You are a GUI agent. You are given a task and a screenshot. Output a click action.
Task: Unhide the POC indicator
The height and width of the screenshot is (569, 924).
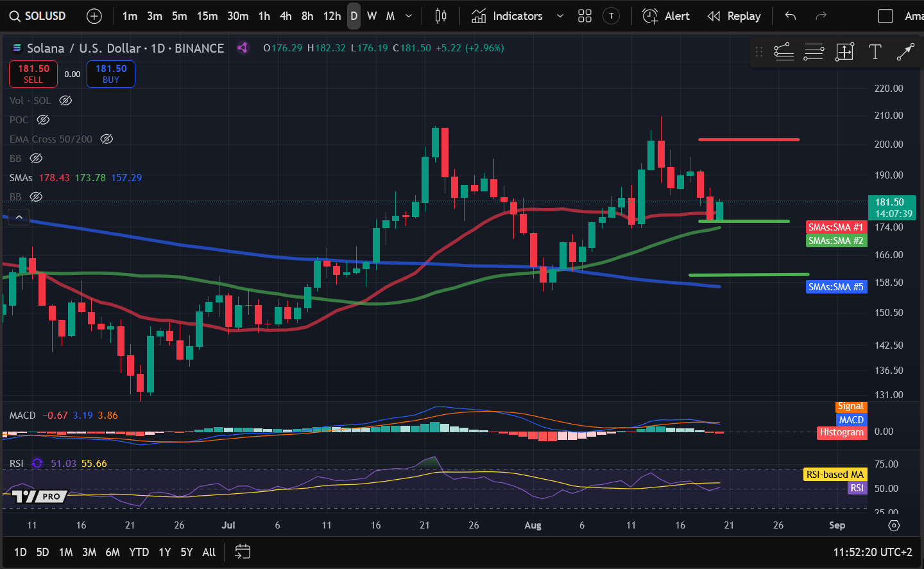[43, 120]
